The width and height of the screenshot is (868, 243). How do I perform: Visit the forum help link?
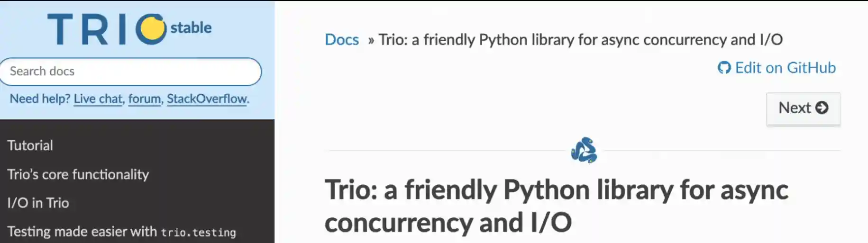click(145, 99)
